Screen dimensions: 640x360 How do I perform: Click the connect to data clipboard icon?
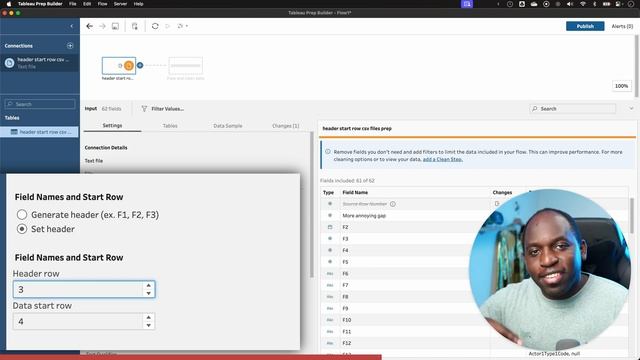[x=135, y=26]
